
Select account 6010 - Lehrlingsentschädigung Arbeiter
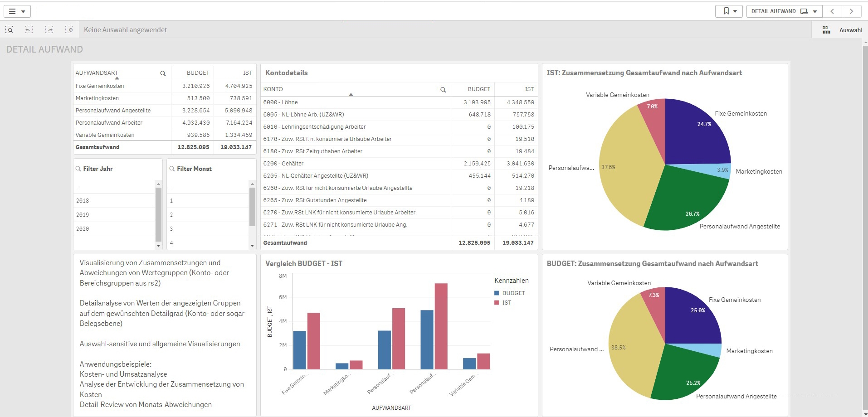tap(399, 126)
